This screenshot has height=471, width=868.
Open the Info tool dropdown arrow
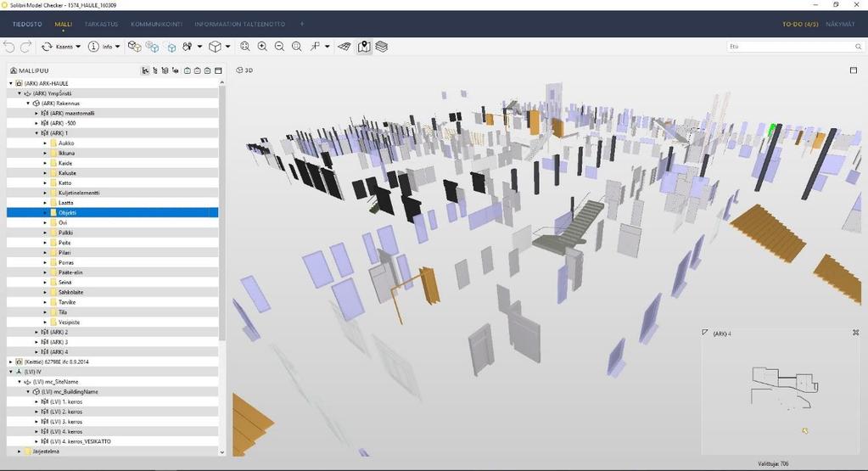(117, 47)
